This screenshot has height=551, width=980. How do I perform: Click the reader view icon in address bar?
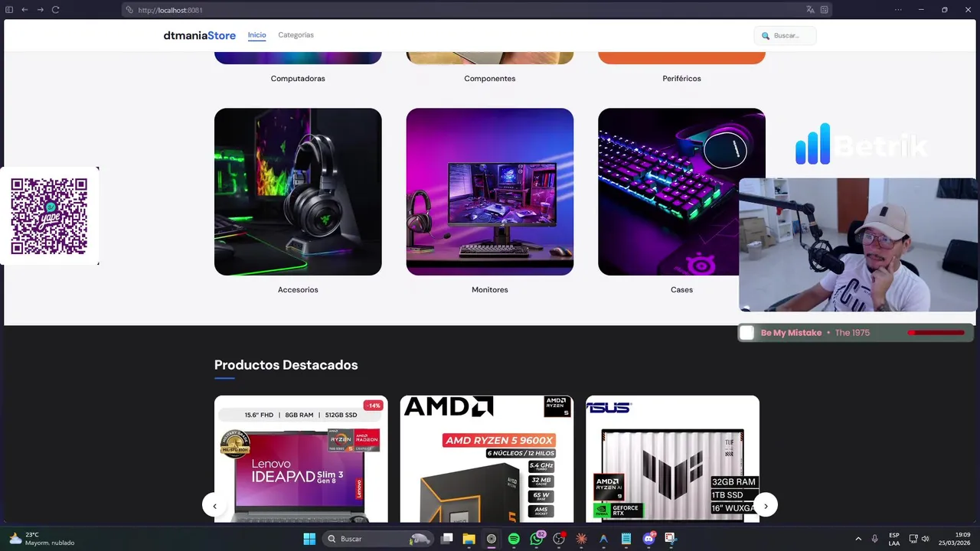pos(824,10)
